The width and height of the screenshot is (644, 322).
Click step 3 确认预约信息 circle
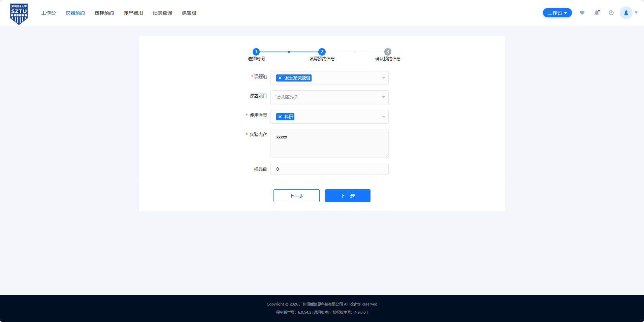coord(388,52)
